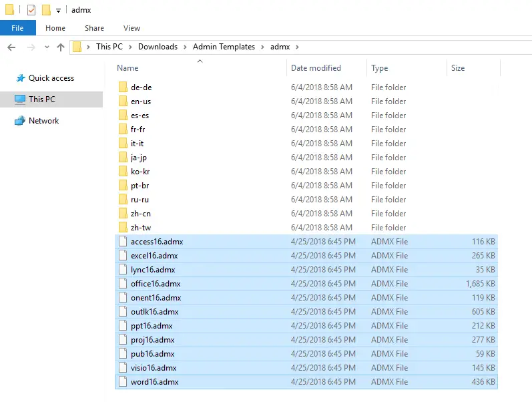Sort by the Type column header
Image resolution: width=532 pixels, height=402 pixels.
click(380, 68)
